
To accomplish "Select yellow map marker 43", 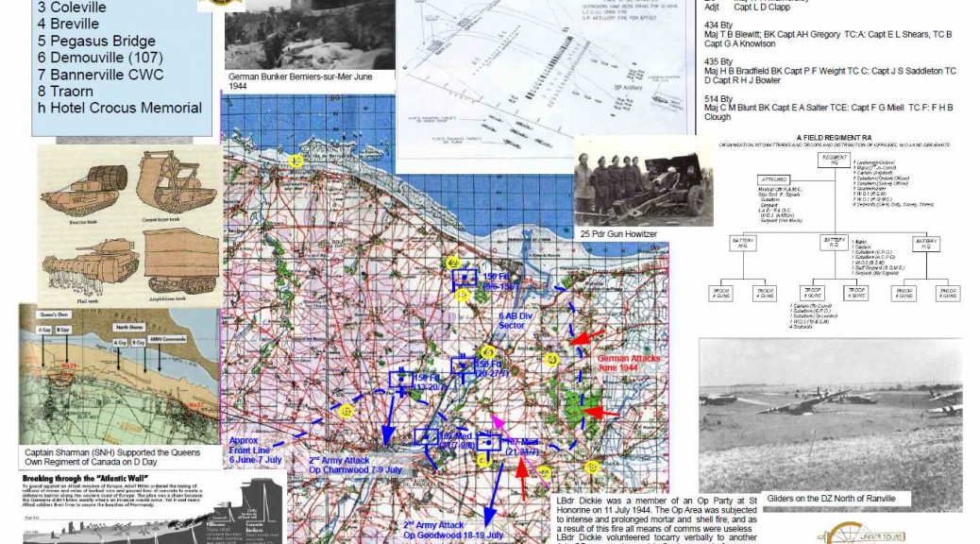I will tap(551, 358).
